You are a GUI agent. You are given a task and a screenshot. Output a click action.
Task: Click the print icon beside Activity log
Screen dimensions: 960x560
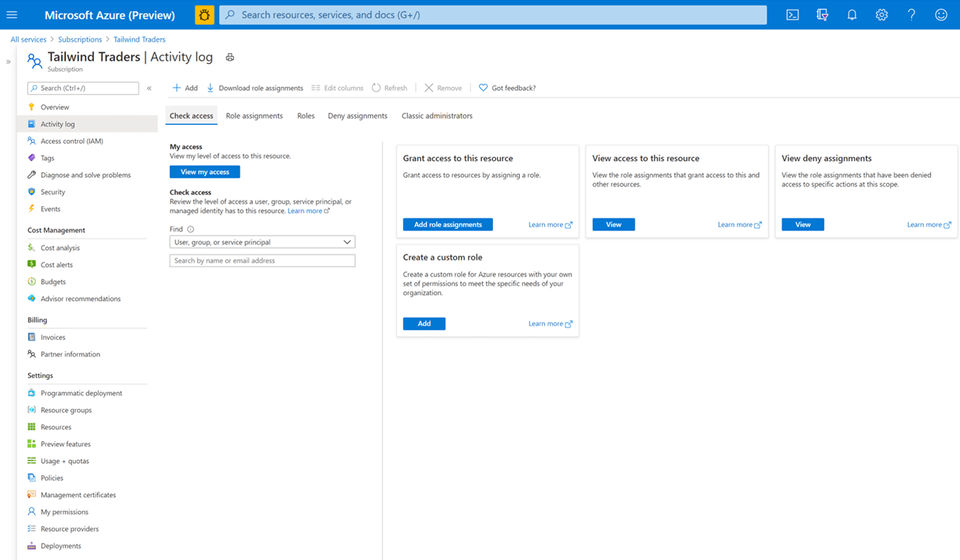[x=230, y=57]
